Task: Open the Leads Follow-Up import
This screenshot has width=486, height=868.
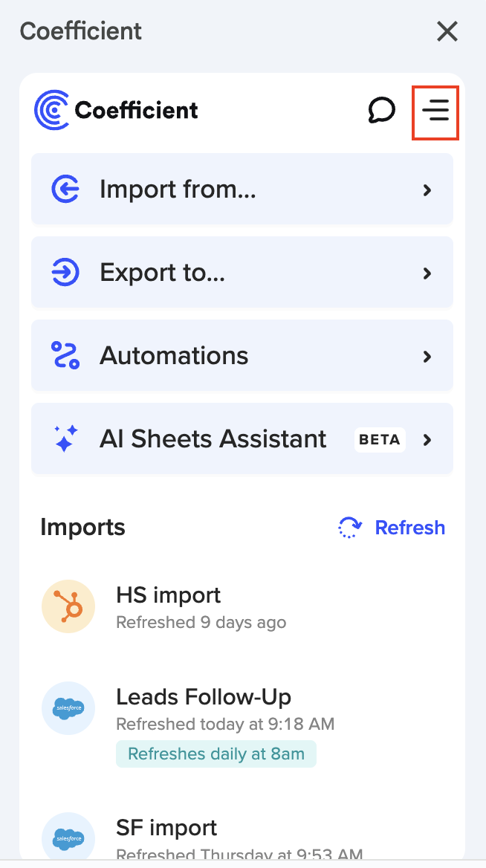Action: tap(204, 697)
